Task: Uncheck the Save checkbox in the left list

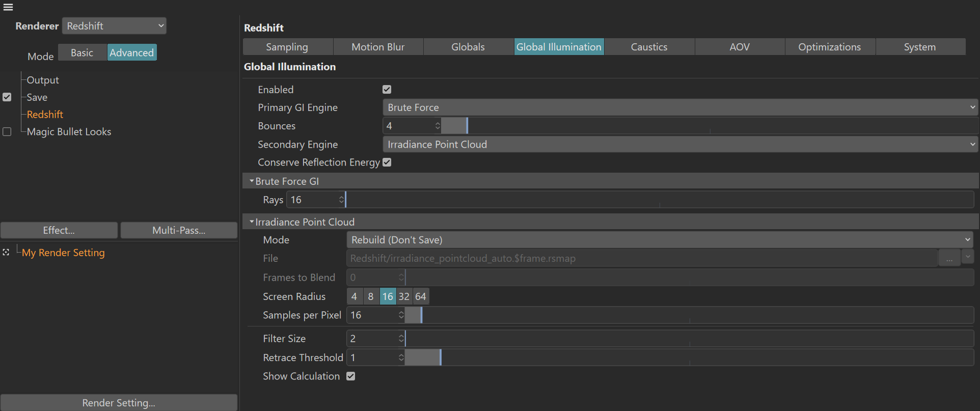Action: [7, 97]
